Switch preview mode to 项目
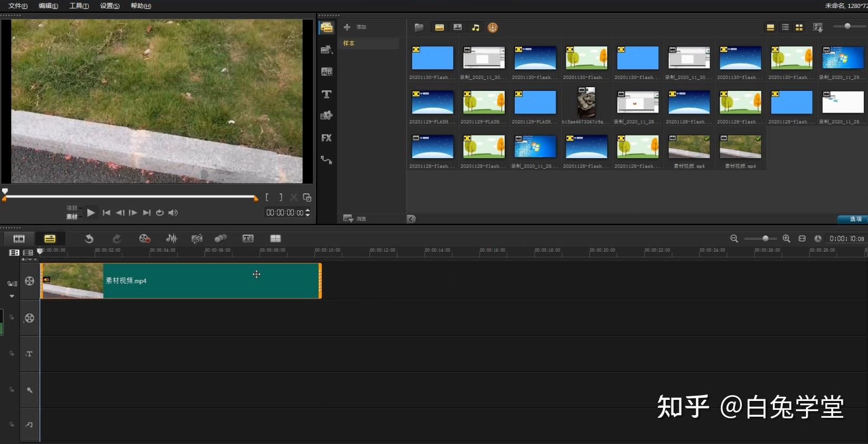 pyautogui.click(x=72, y=208)
